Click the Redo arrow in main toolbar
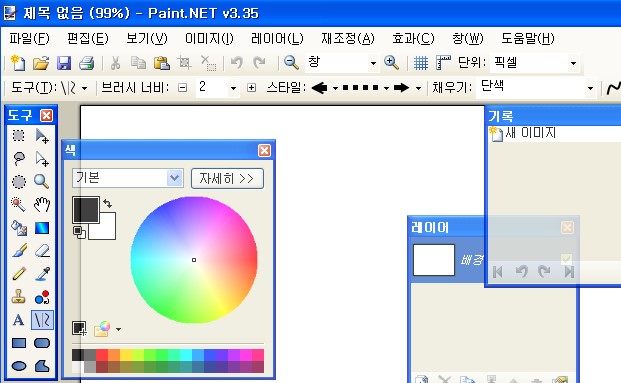This screenshot has width=621, height=383. pos(259,63)
